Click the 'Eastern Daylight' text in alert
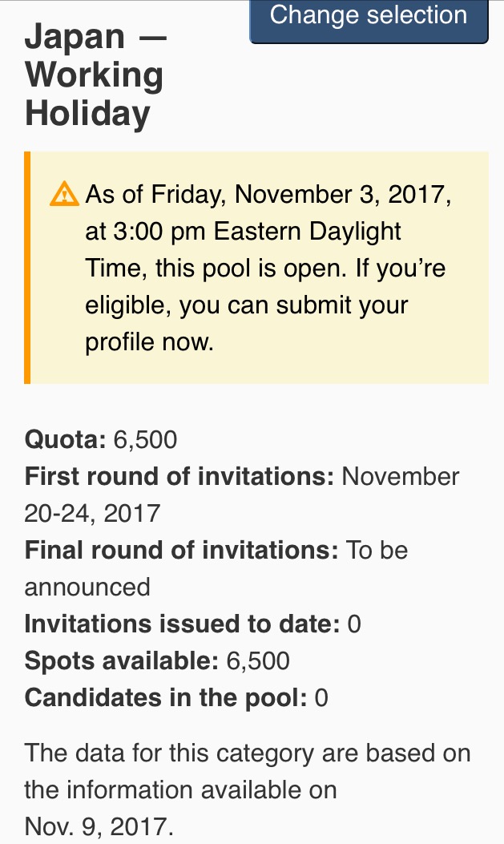The width and height of the screenshot is (504, 844). point(307,231)
